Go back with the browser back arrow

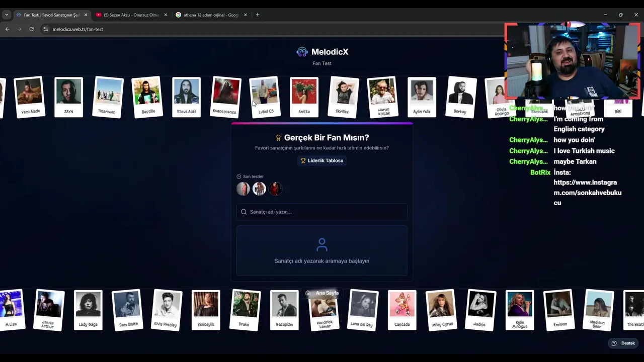tap(8, 29)
